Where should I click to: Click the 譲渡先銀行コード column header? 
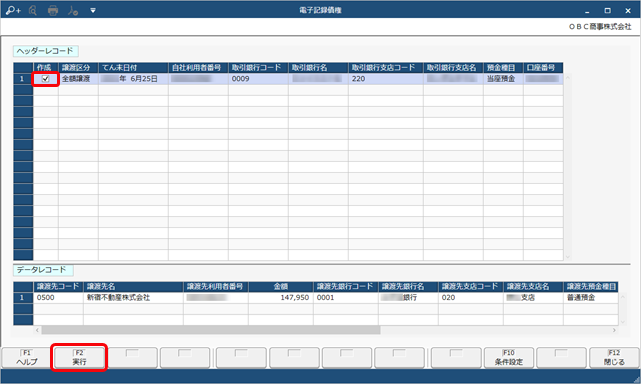[346, 287]
